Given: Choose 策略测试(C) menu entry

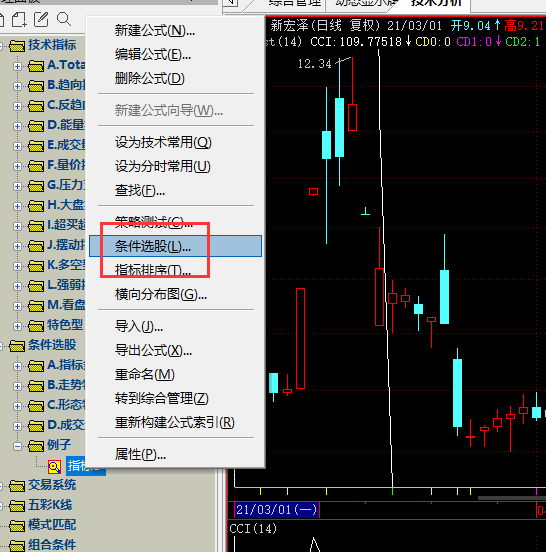Looking at the screenshot, I should [175, 222].
